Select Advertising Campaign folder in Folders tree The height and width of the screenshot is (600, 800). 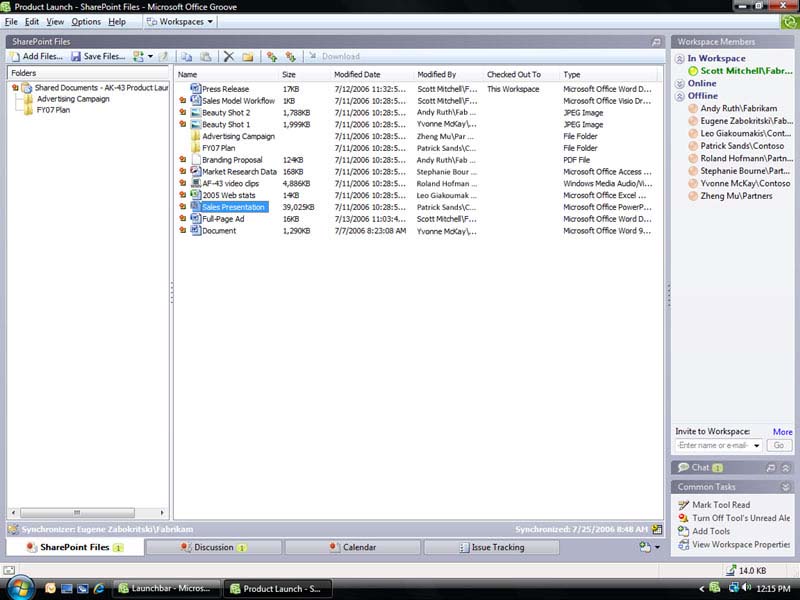(x=73, y=99)
